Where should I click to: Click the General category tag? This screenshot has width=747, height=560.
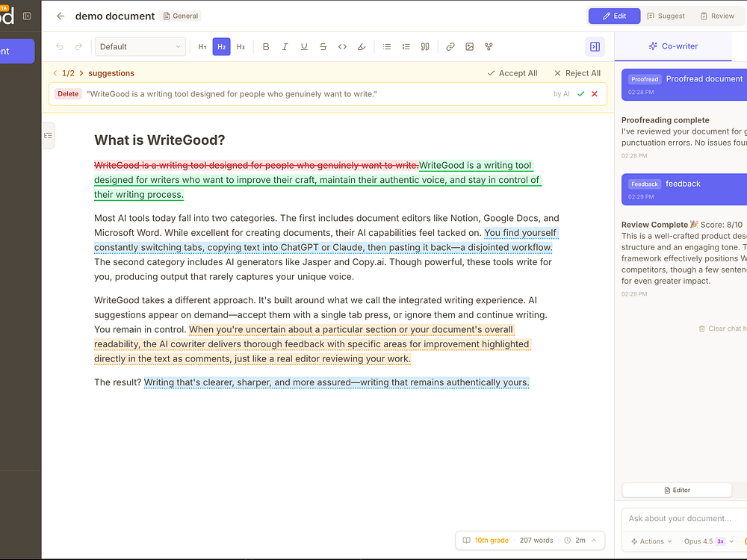click(181, 16)
